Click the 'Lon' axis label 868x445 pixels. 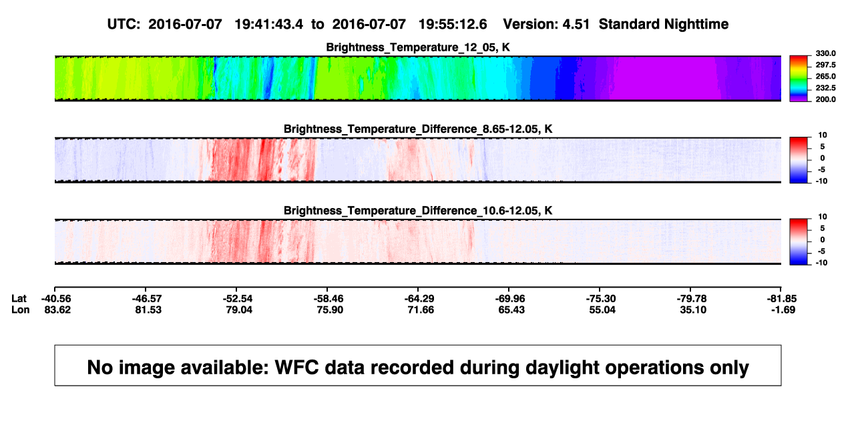tap(21, 310)
